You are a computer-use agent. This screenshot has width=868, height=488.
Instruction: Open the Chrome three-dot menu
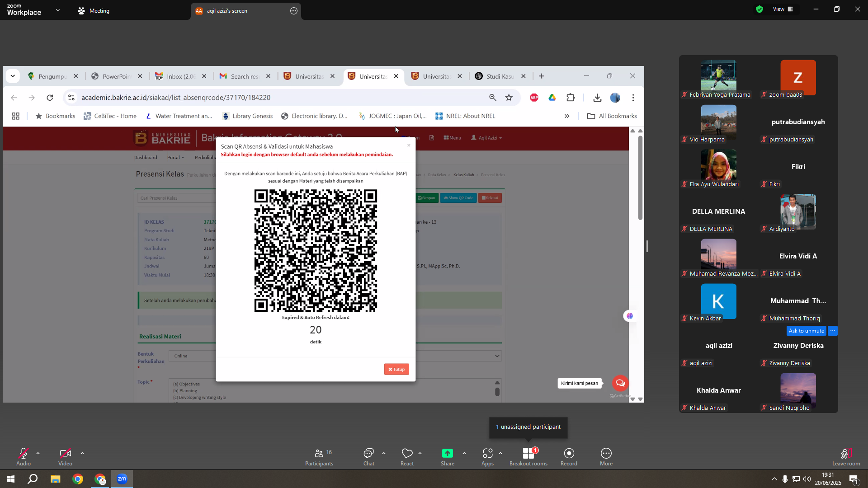pos(633,98)
